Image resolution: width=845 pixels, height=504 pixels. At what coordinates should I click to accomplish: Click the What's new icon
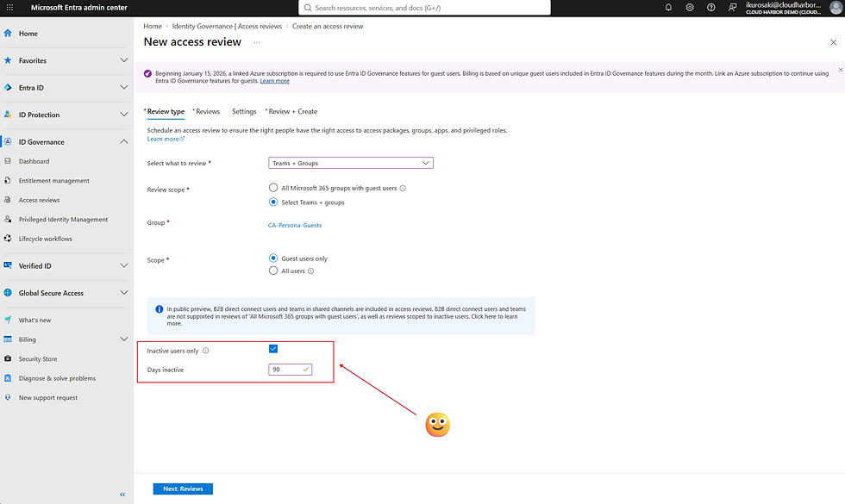tap(8, 320)
